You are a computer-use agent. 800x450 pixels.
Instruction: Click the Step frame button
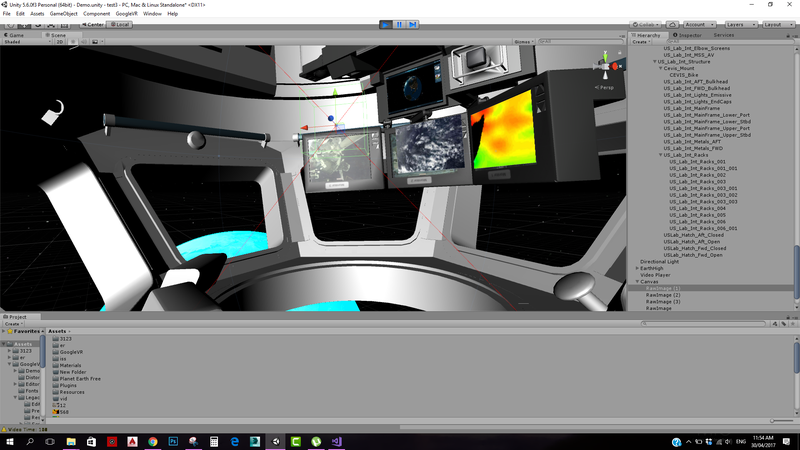pos(413,24)
